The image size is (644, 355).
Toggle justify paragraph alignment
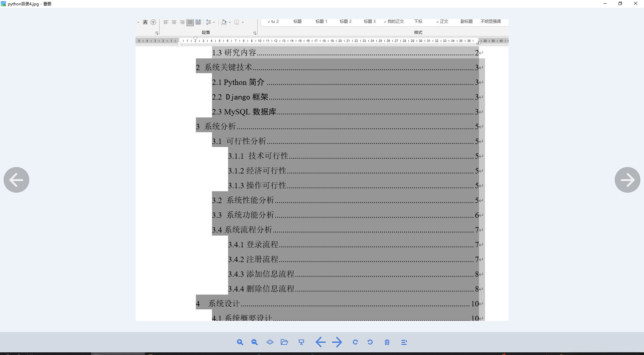190,22
